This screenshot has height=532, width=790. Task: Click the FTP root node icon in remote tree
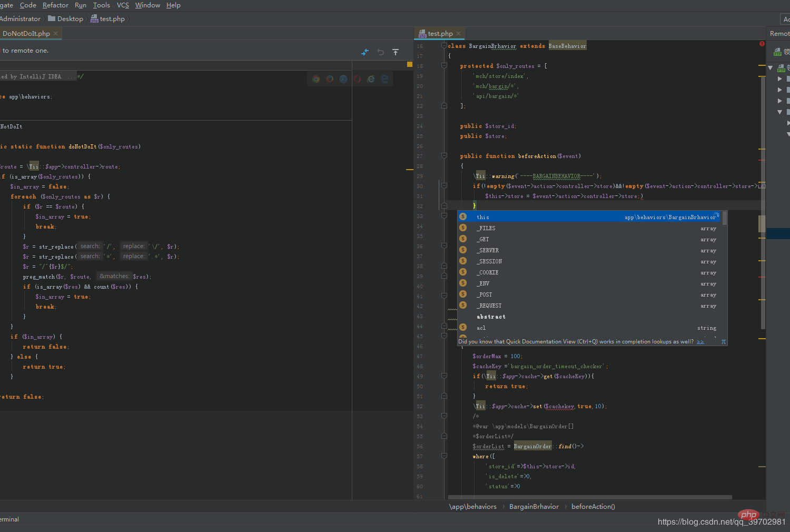pos(781,68)
